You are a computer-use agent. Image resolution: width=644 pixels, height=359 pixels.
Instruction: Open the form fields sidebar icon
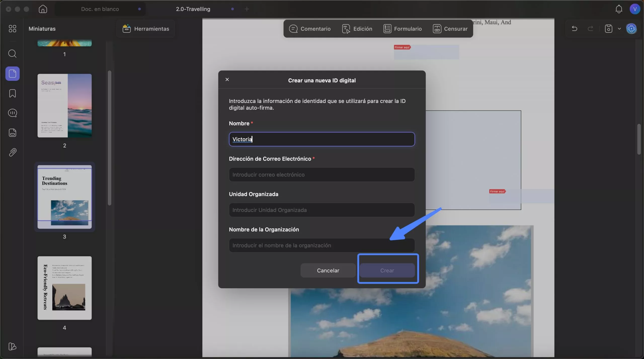pos(12,133)
